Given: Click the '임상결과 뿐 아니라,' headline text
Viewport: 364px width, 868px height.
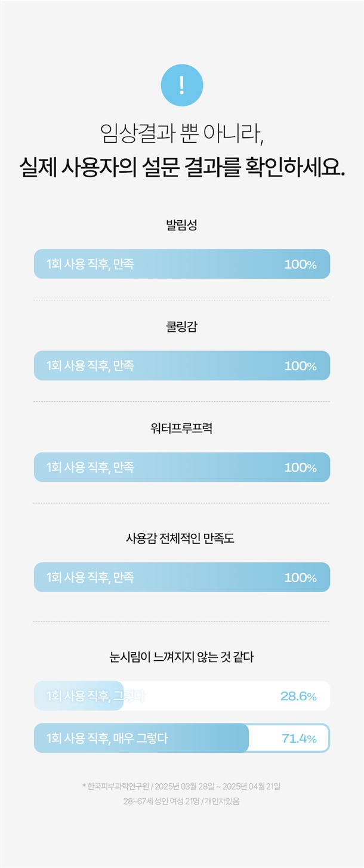Looking at the screenshot, I should pyautogui.click(x=182, y=133).
